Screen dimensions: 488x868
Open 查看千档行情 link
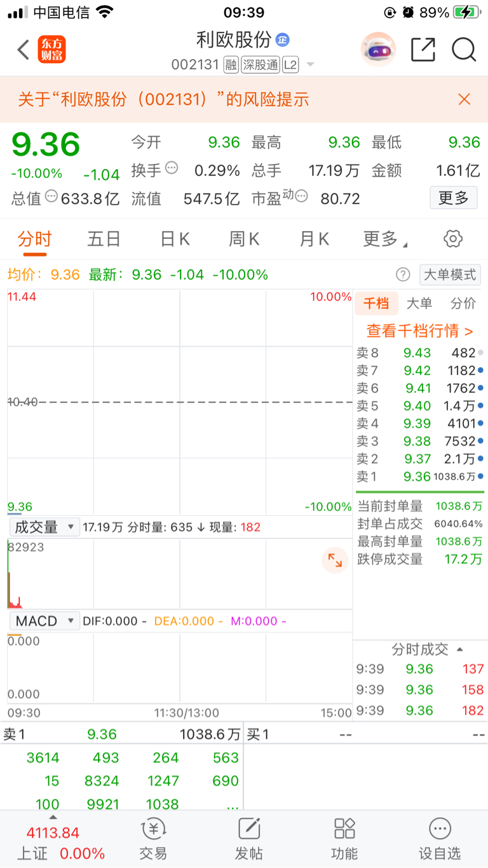click(419, 331)
